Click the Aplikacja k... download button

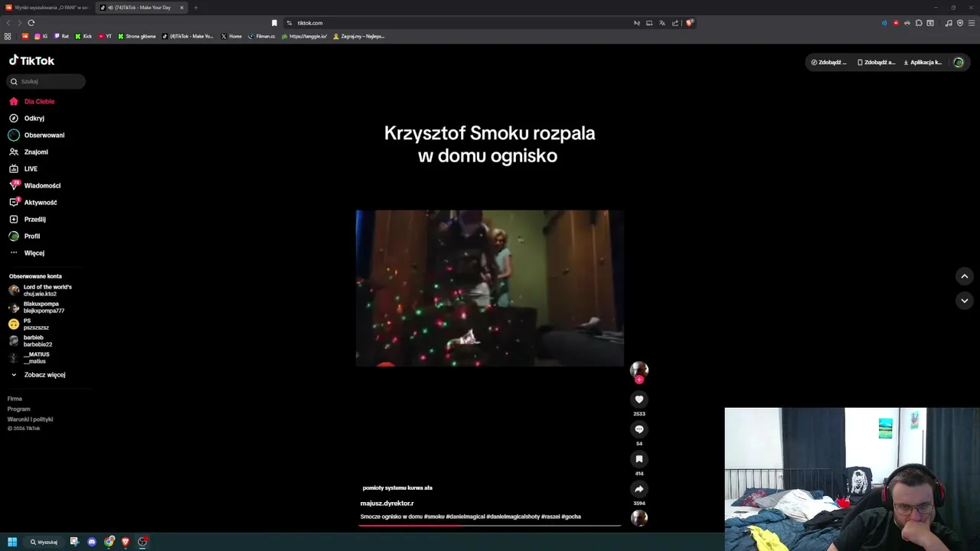coord(923,62)
